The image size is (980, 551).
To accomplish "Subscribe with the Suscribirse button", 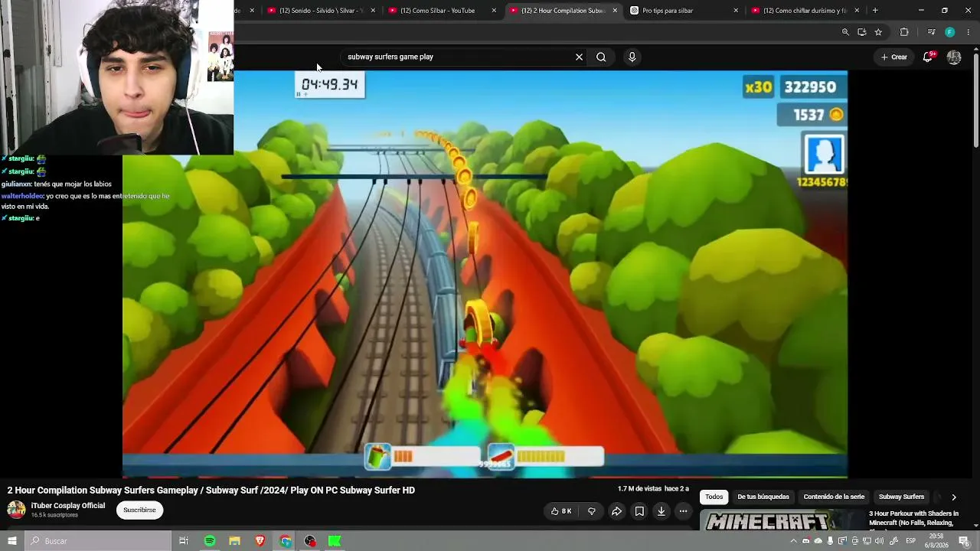I will (139, 510).
